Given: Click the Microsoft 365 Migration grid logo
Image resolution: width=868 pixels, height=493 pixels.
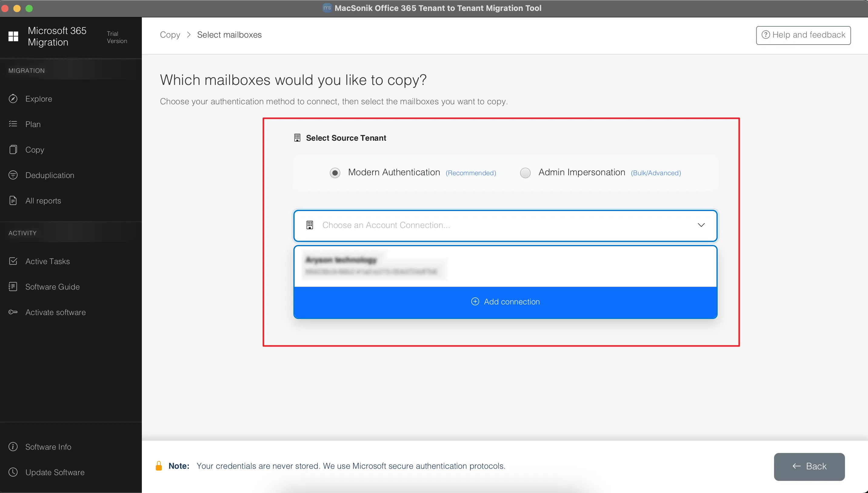Looking at the screenshot, I should pyautogui.click(x=13, y=36).
